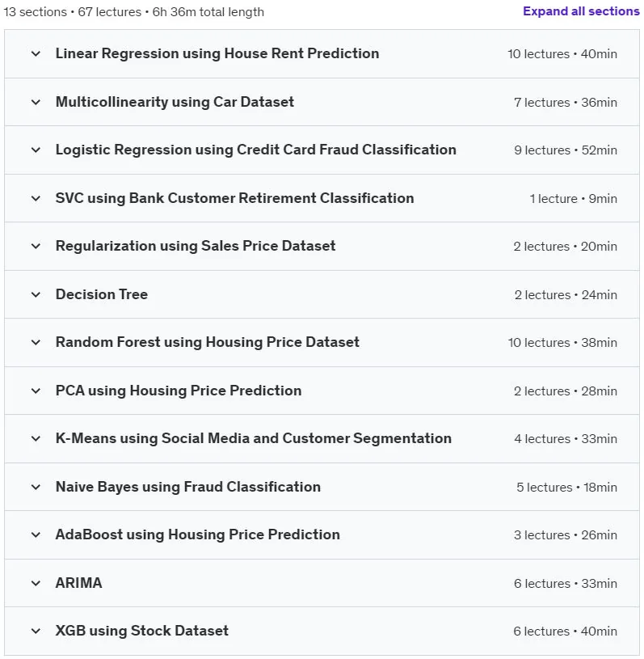Expand the AdaBoost section arrow
Viewport: 644px width, 659px height.
pyautogui.click(x=36, y=535)
